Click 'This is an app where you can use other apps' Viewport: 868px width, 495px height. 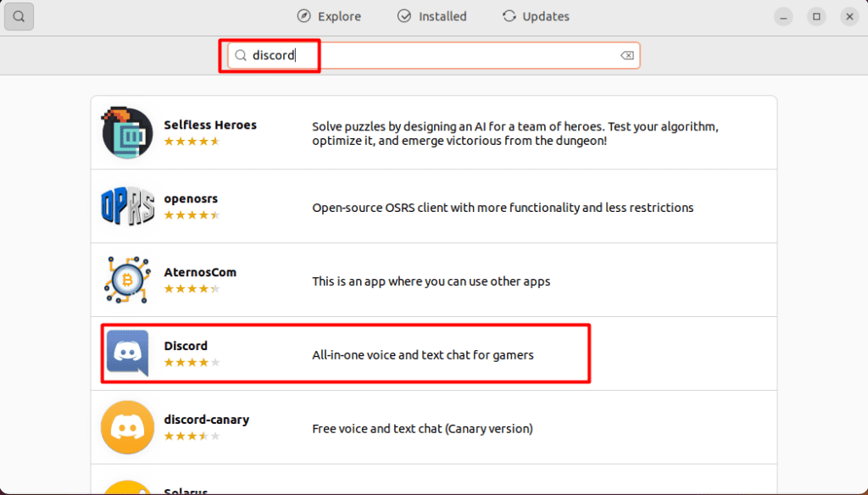[431, 281]
